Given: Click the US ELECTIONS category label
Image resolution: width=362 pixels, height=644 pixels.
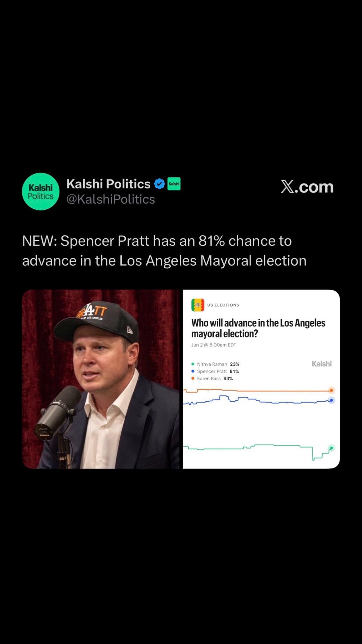Looking at the screenshot, I should click(x=223, y=305).
